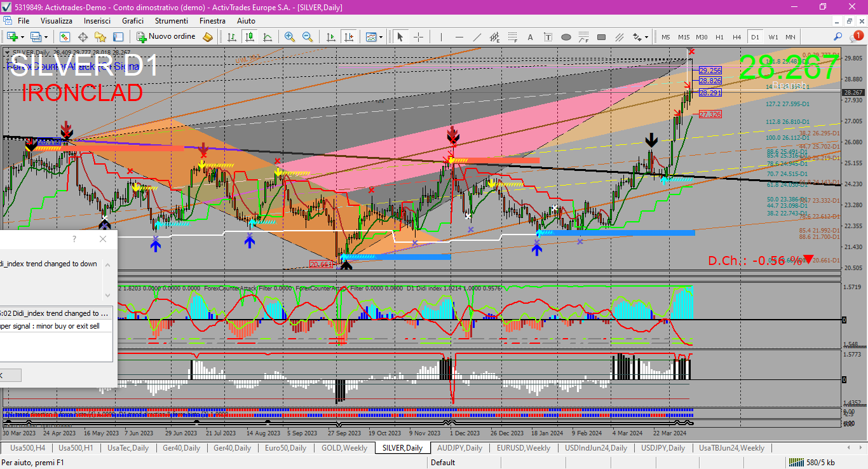The width and height of the screenshot is (868, 469).
Task: Toggle chart shift icon
Action: click(x=348, y=37)
